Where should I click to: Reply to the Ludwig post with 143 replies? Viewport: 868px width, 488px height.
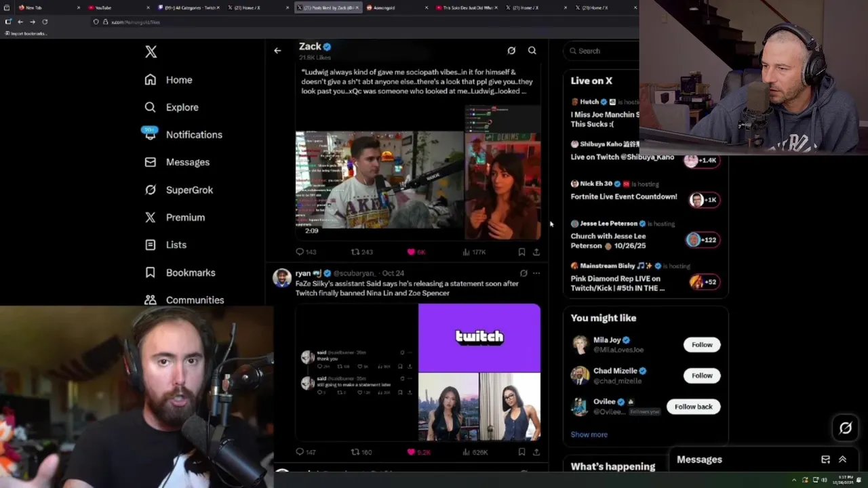point(306,252)
